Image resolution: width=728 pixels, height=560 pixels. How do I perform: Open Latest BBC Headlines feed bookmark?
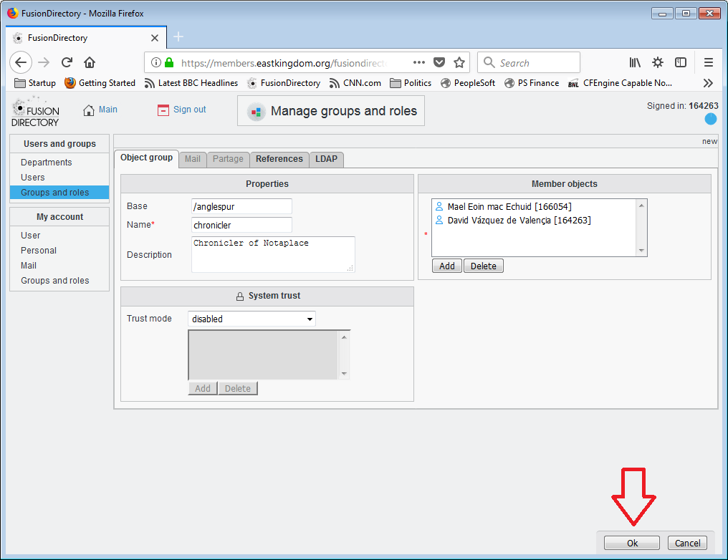[191, 83]
